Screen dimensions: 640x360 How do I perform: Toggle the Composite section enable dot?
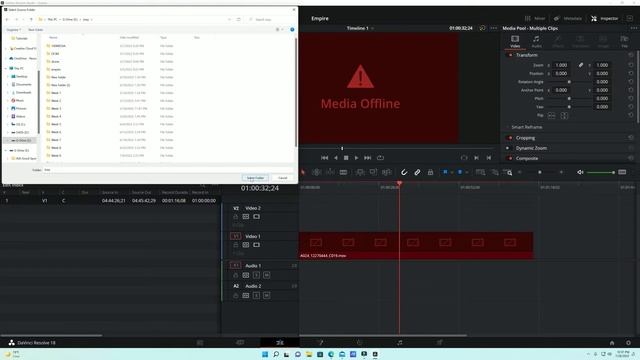510,158
